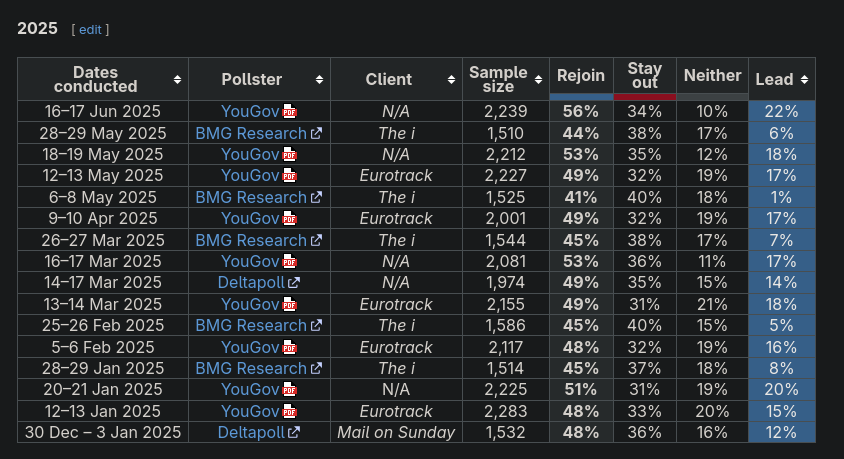Click the red Stay out color bar

(x=645, y=97)
